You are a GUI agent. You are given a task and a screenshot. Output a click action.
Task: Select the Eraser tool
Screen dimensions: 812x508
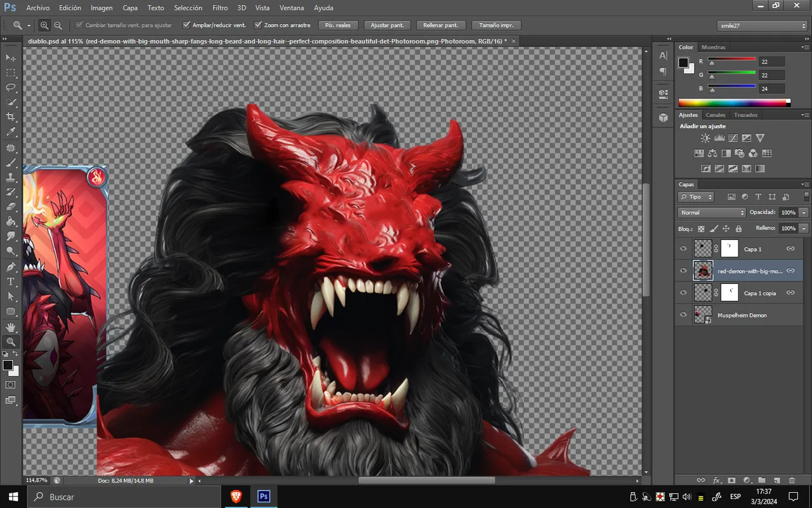point(11,206)
